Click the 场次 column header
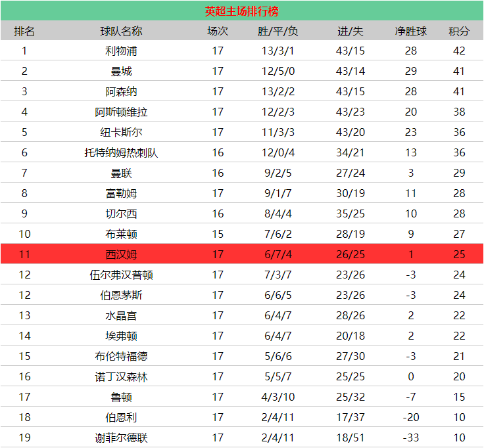Image resolution: width=484 pixels, height=448 pixels. pyautogui.click(x=218, y=31)
